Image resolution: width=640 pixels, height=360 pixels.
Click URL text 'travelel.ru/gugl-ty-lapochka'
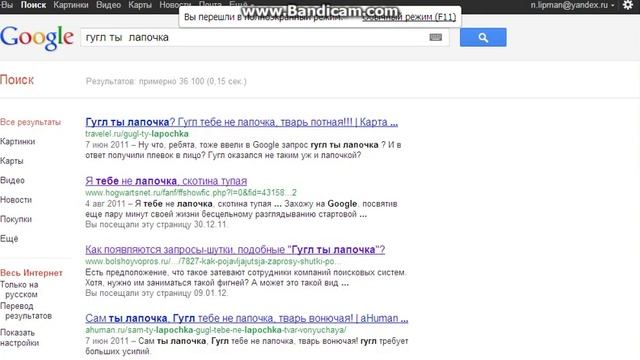coord(137,134)
